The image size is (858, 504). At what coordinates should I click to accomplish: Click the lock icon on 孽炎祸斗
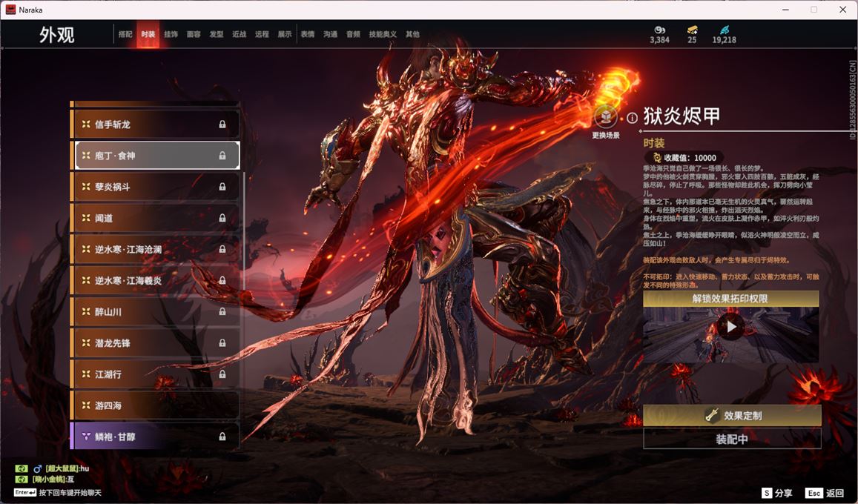pyautogui.click(x=222, y=186)
